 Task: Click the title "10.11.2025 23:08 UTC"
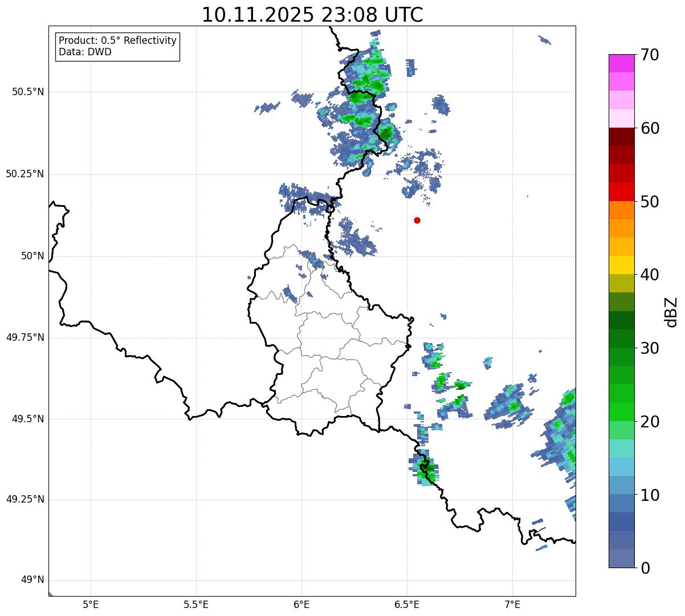point(312,15)
